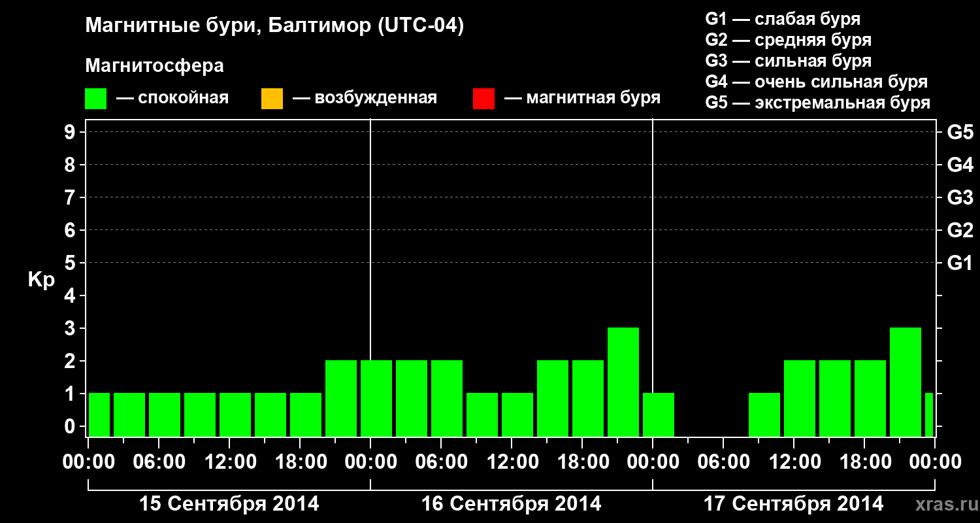
Task: Click the '— магнитная буря' legend label
Action: tap(582, 98)
